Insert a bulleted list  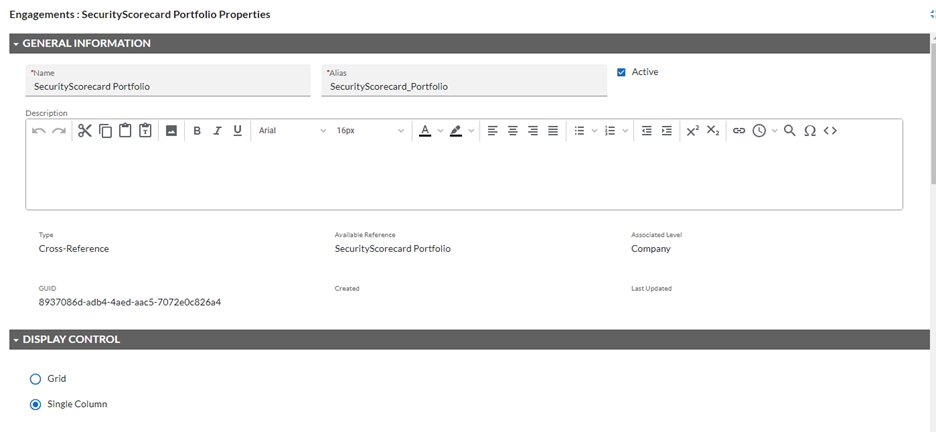coord(579,131)
